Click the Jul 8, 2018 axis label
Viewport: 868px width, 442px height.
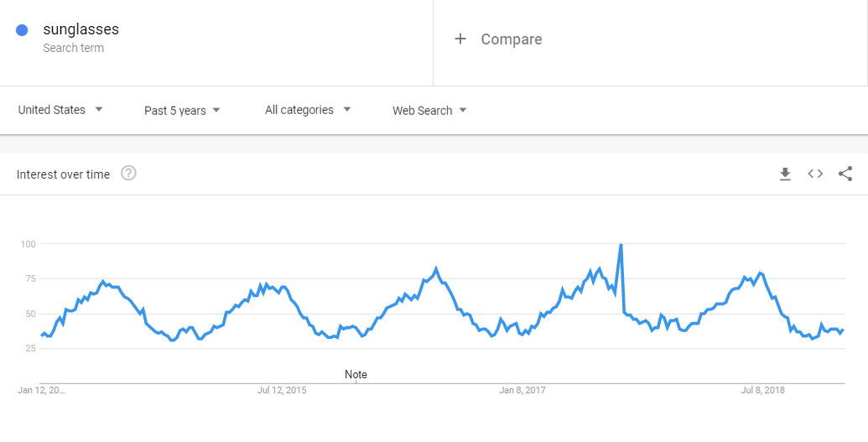(764, 391)
